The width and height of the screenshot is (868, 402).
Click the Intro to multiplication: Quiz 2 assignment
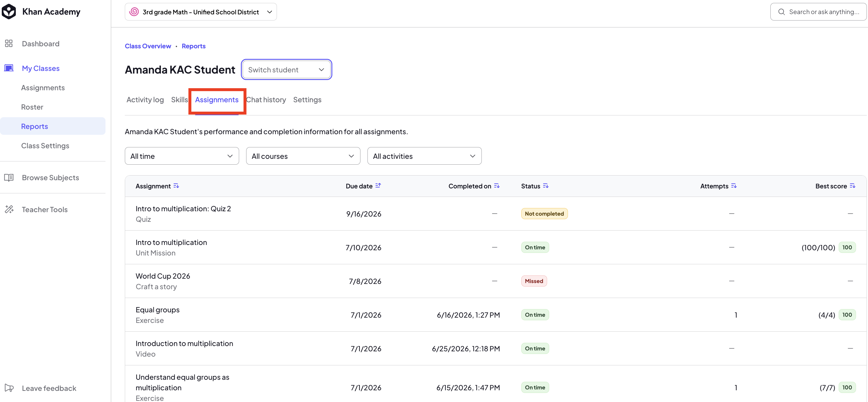183,209
